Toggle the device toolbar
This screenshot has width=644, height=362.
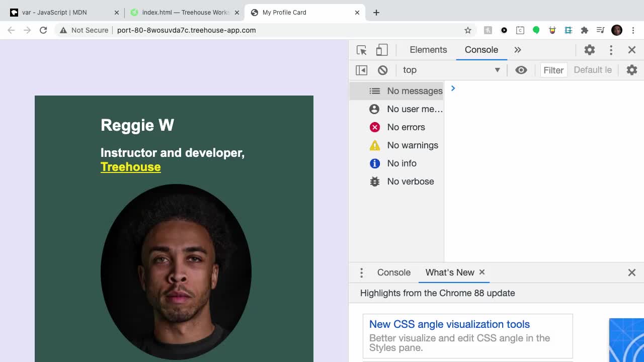[x=381, y=50]
